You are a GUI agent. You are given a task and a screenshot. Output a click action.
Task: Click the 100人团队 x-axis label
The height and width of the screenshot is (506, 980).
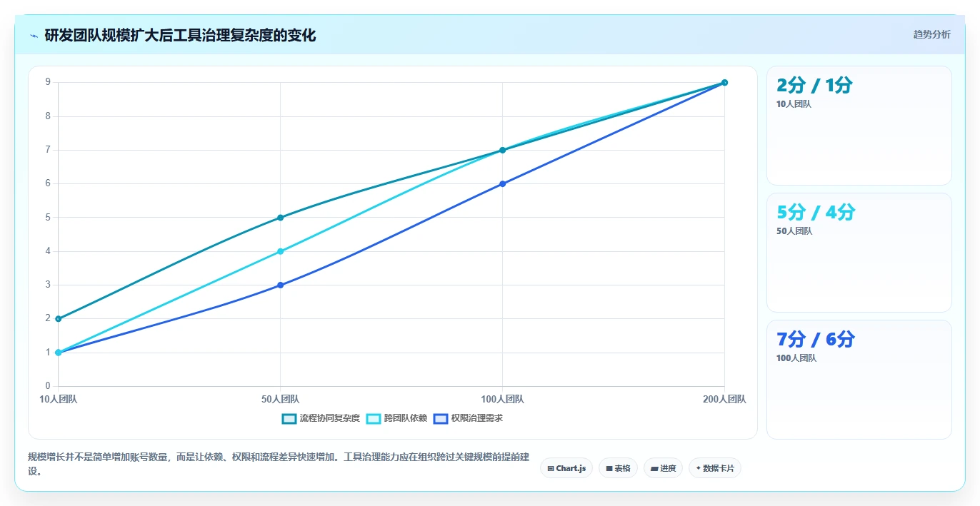[x=502, y=400]
